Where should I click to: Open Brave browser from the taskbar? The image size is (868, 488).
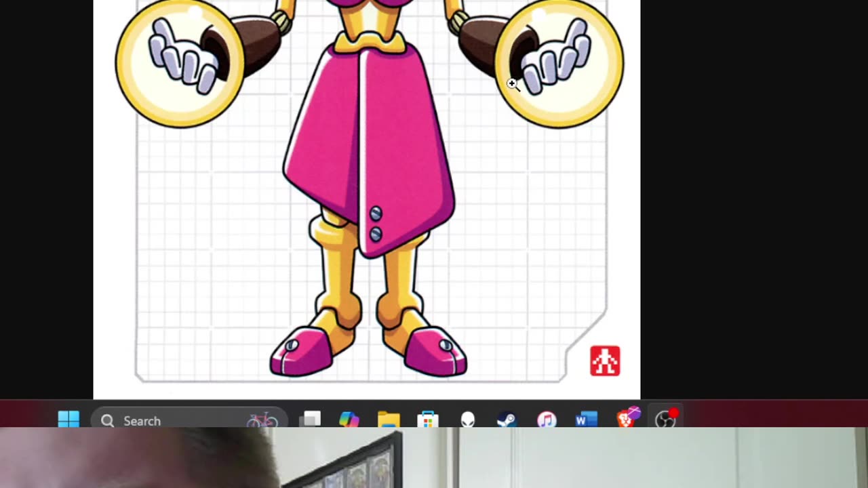(628, 418)
